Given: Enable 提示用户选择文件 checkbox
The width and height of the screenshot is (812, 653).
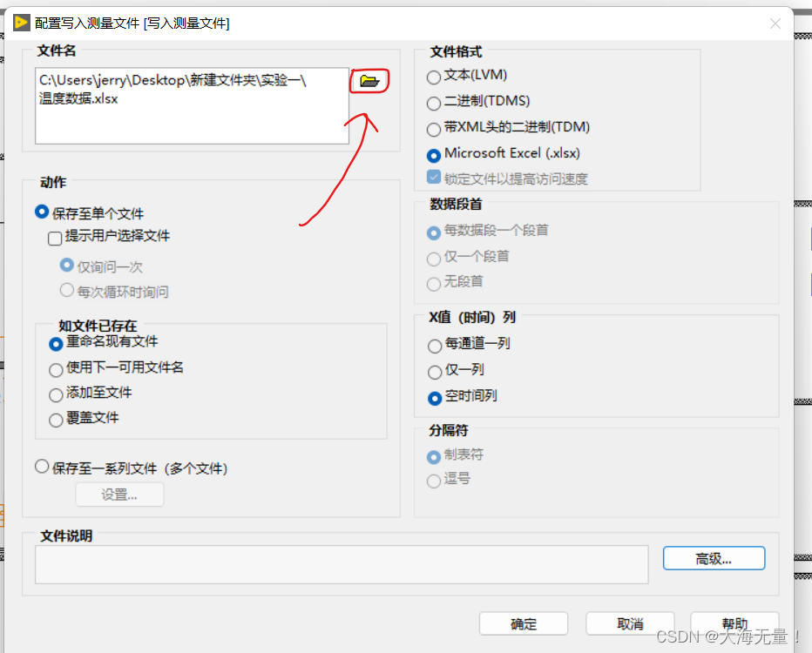Looking at the screenshot, I should tap(55, 238).
